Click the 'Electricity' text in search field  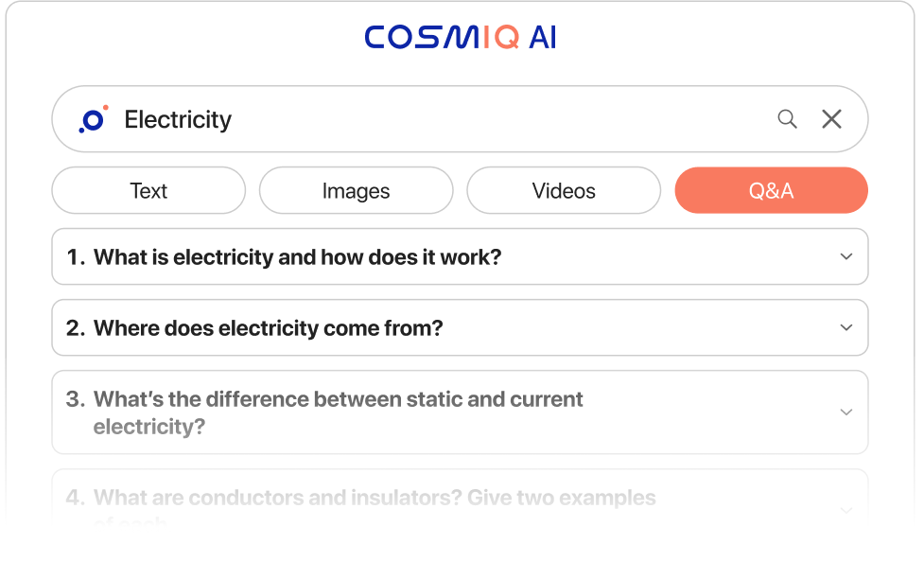coord(178,120)
